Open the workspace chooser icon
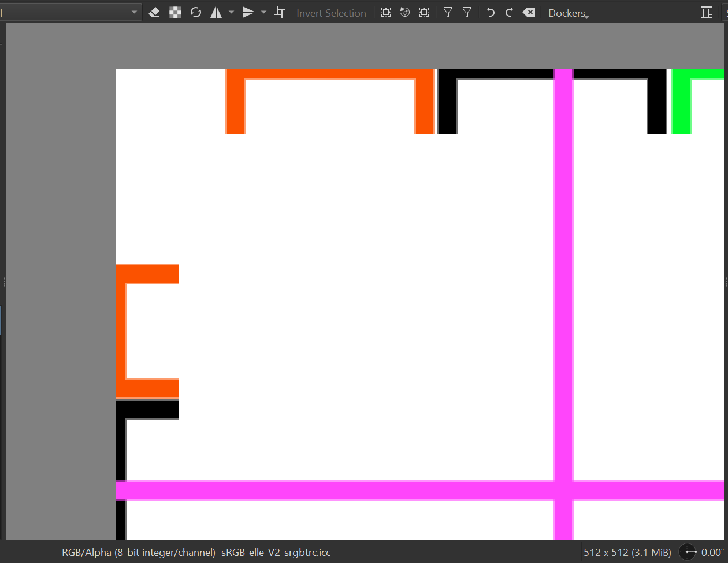 706,12
